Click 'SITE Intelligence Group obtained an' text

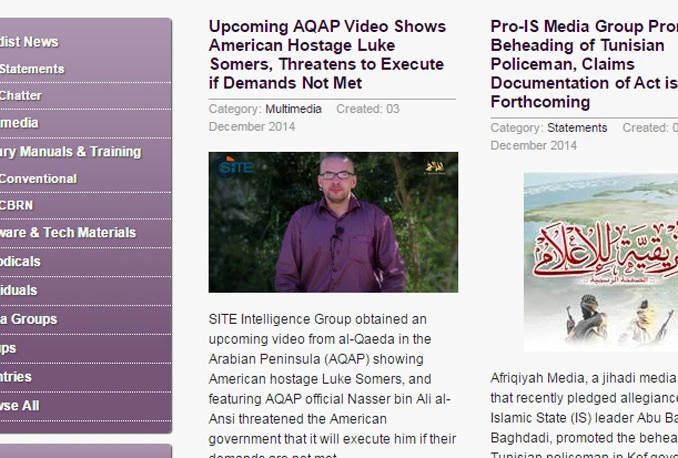pyautogui.click(x=317, y=319)
